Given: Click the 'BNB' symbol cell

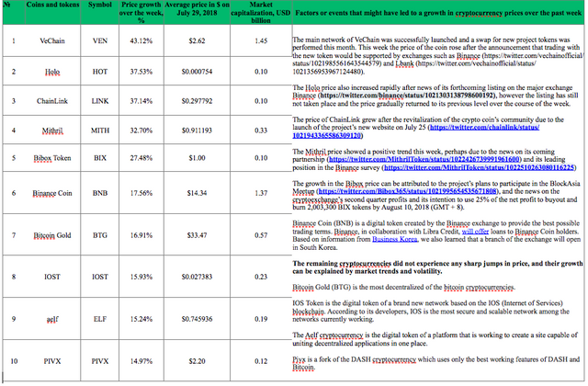Looking at the screenshot, I should [x=100, y=193].
